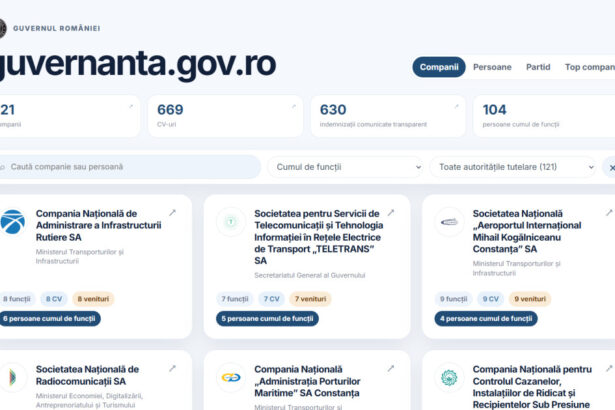Open arrow icon on the 630 indemnizații card

[456, 106]
